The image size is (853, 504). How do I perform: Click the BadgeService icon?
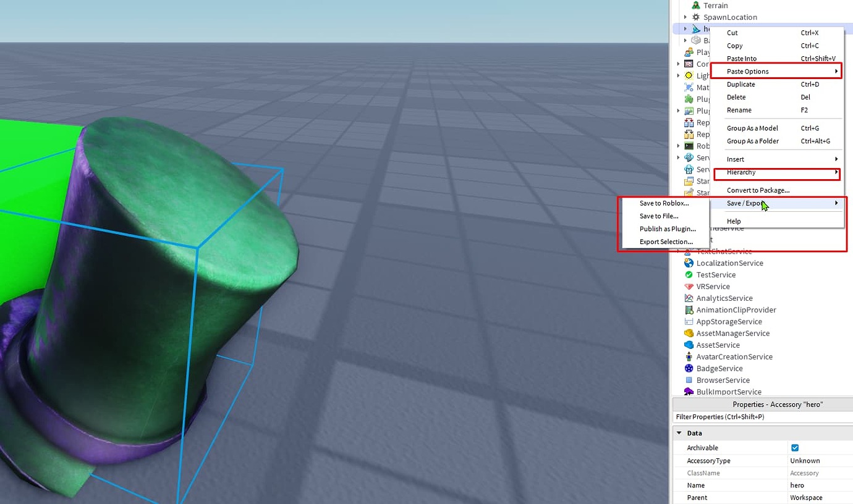tap(689, 369)
